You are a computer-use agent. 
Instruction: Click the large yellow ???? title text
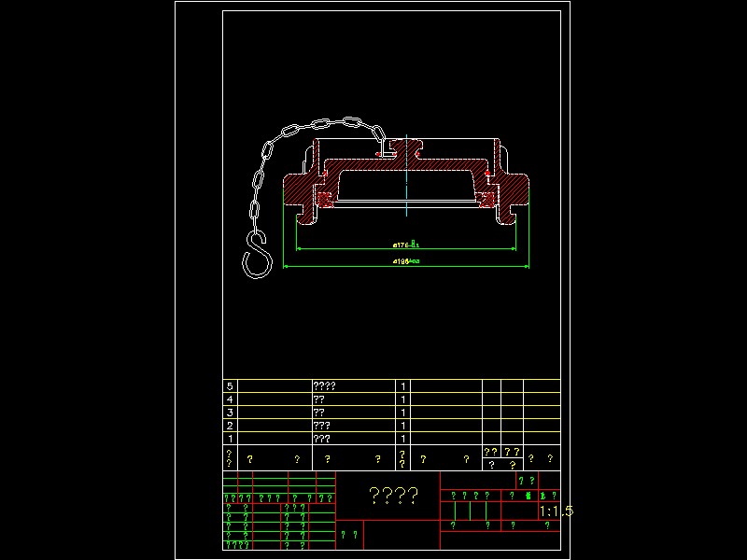point(394,496)
